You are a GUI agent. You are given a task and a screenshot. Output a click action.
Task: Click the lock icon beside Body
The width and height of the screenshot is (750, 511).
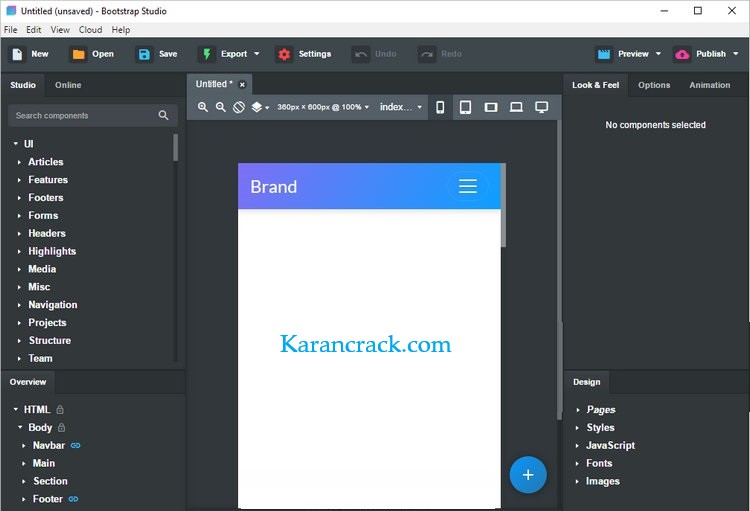(61, 427)
